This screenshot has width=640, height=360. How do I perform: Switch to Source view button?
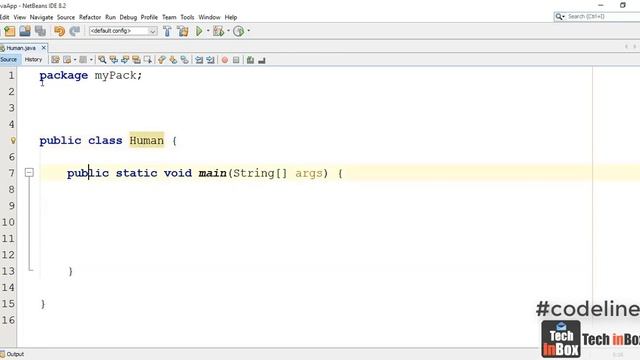[9, 60]
